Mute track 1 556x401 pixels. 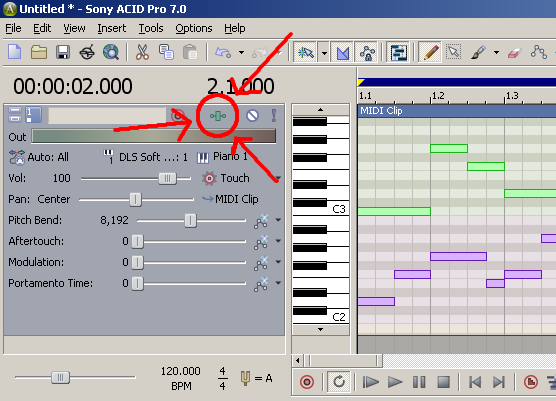[252, 116]
